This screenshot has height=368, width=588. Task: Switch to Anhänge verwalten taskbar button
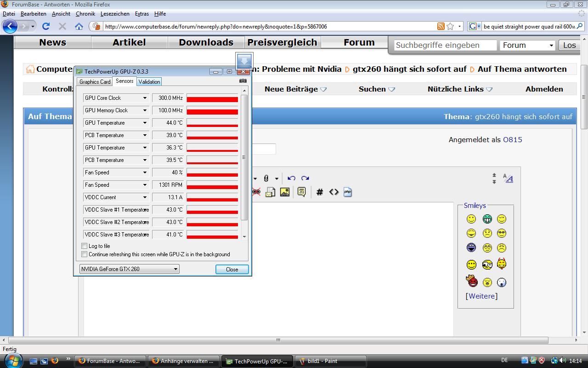pyautogui.click(x=184, y=361)
